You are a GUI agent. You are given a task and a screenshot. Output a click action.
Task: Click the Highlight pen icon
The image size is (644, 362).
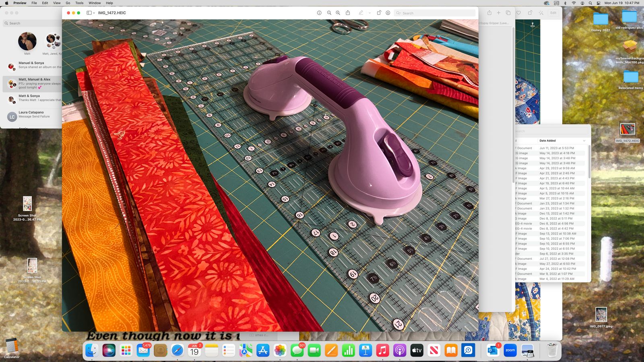(x=361, y=13)
